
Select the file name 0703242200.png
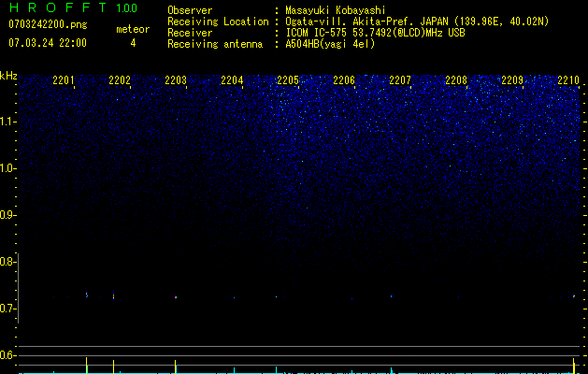[x=48, y=24]
